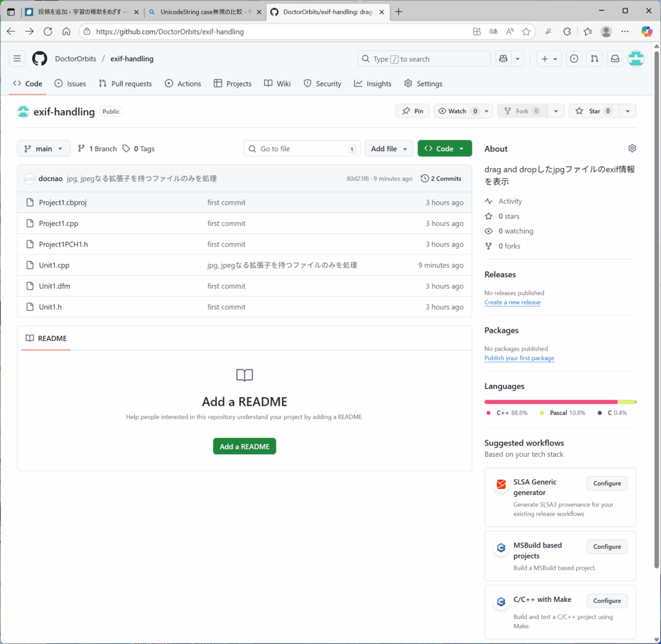Open pull requests icon in header
This screenshot has height=644, width=661.
click(595, 59)
